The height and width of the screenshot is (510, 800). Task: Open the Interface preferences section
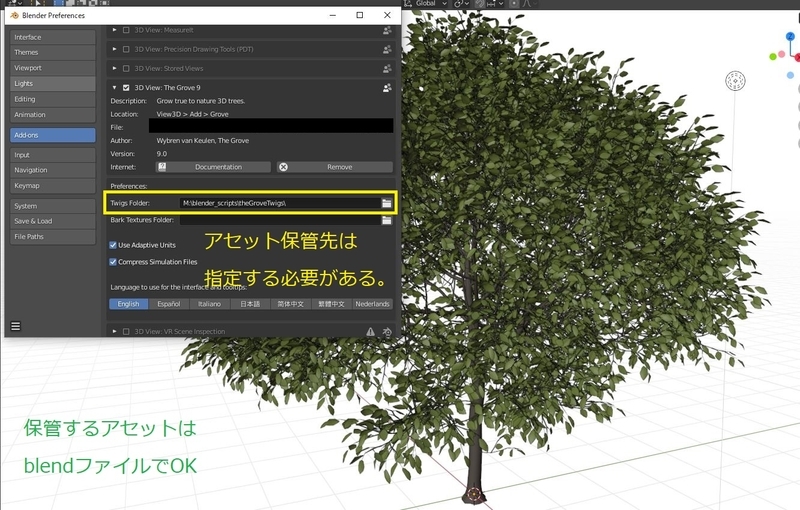[x=53, y=37]
